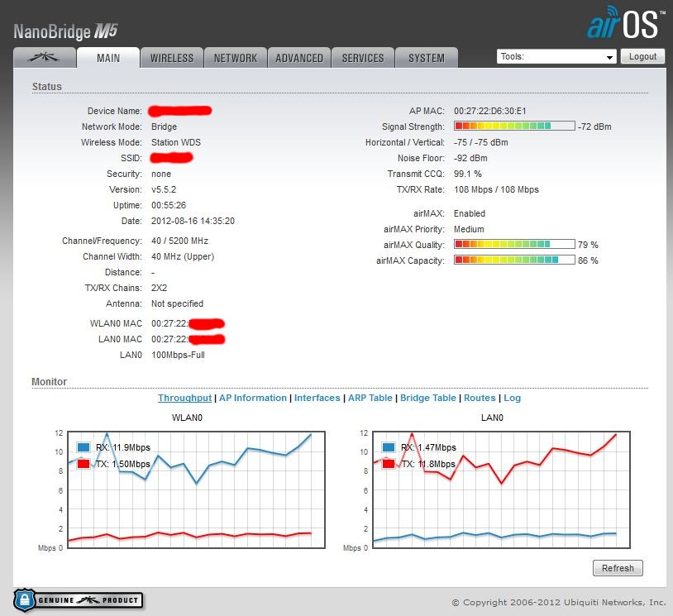Viewport: 673px width, 616px height.
Task: Click the Noise Floor value -92 dBm
Action: (x=470, y=158)
